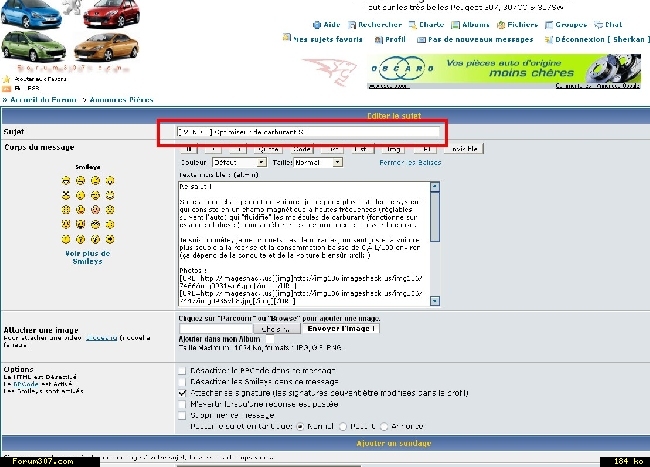Screen dimensions: 650x467
Task: Disable smileys in this message checkbox
Action: click(x=180, y=382)
